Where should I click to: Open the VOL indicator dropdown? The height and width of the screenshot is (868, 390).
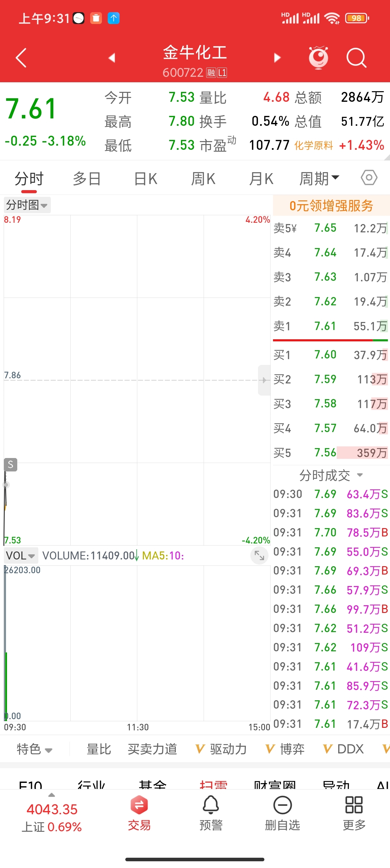[20, 555]
